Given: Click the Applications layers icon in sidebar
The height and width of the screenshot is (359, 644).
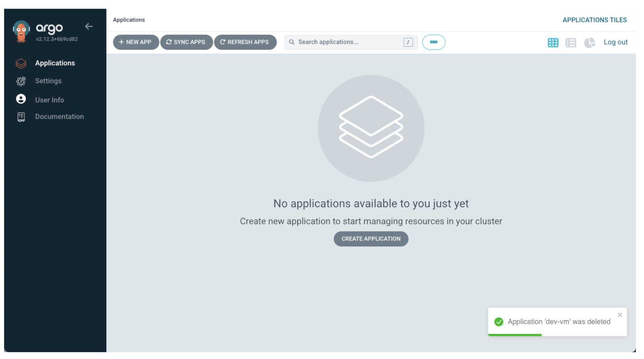Looking at the screenshot, I should (x=21, y=64).
